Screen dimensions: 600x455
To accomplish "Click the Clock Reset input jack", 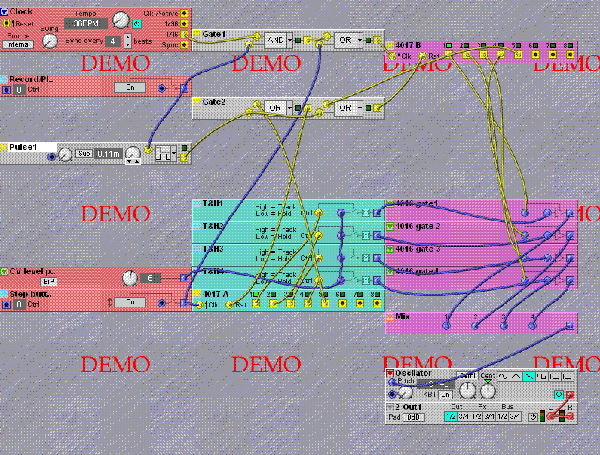I will click(6, 24).
